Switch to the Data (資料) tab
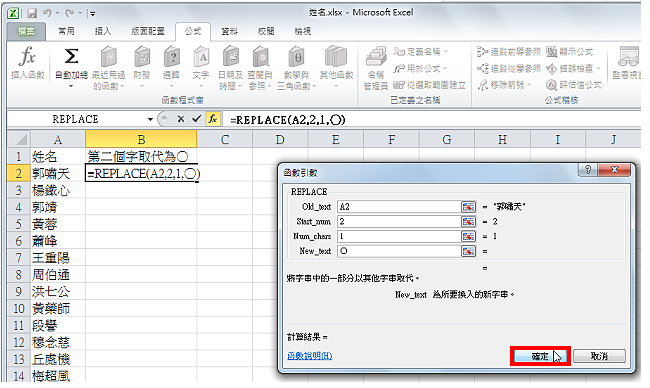The height and width of the screenshot is (388, 650). 229,31
